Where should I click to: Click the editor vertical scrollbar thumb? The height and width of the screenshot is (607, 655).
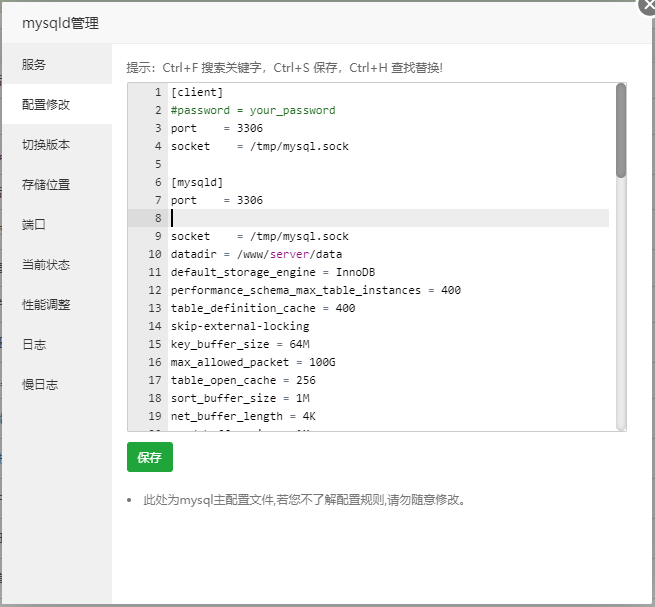coord(621,130)
